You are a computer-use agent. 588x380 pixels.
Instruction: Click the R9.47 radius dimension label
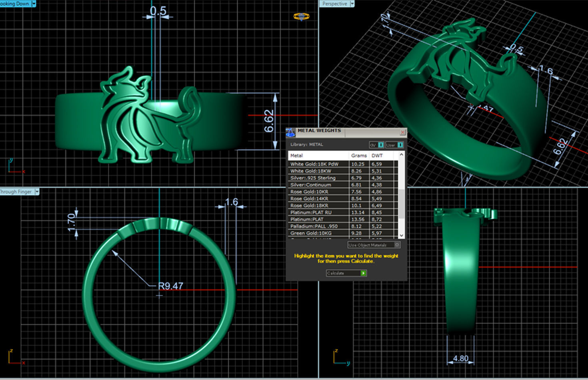[x=171, y=286]
